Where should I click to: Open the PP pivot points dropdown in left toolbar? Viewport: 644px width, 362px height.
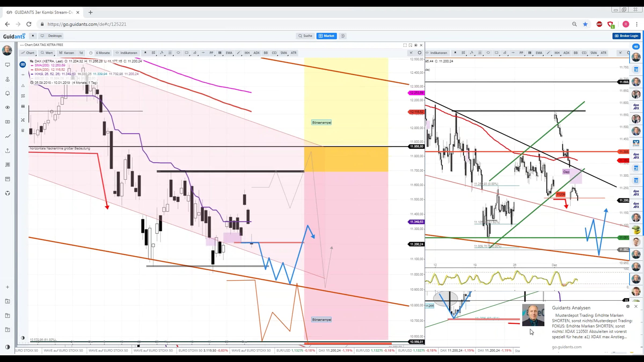click(x=211, y=53)
